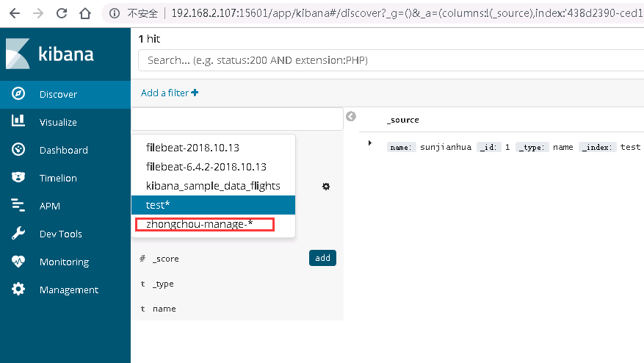Viewport: 644px width, 363px height.
Task: Click the _type: label in document
Action: [x=532, y=147]
